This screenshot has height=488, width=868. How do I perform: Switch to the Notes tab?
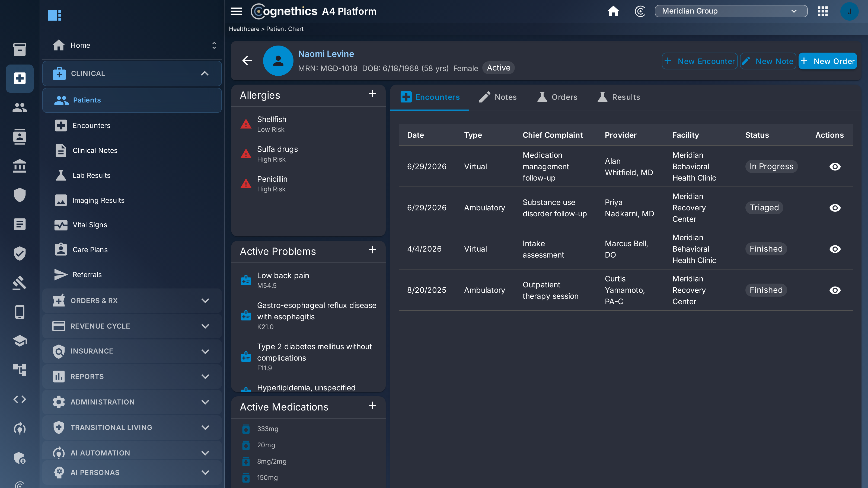[x=498, y=97]
